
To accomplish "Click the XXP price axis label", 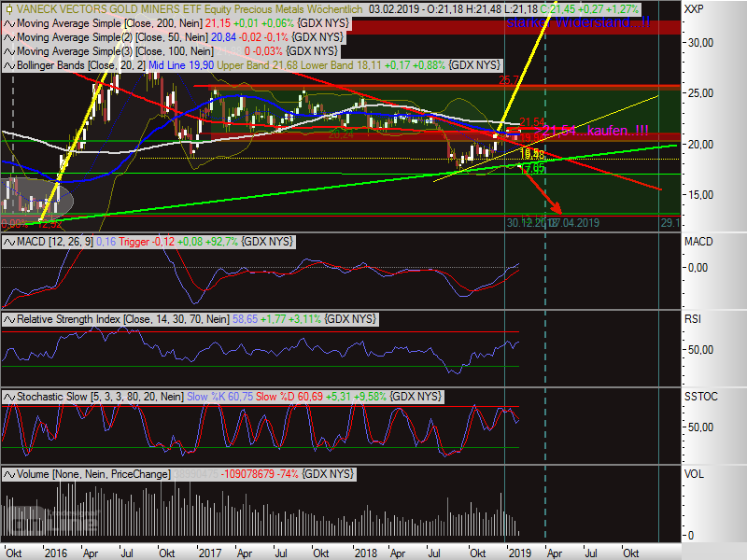I will pos(694,9).
